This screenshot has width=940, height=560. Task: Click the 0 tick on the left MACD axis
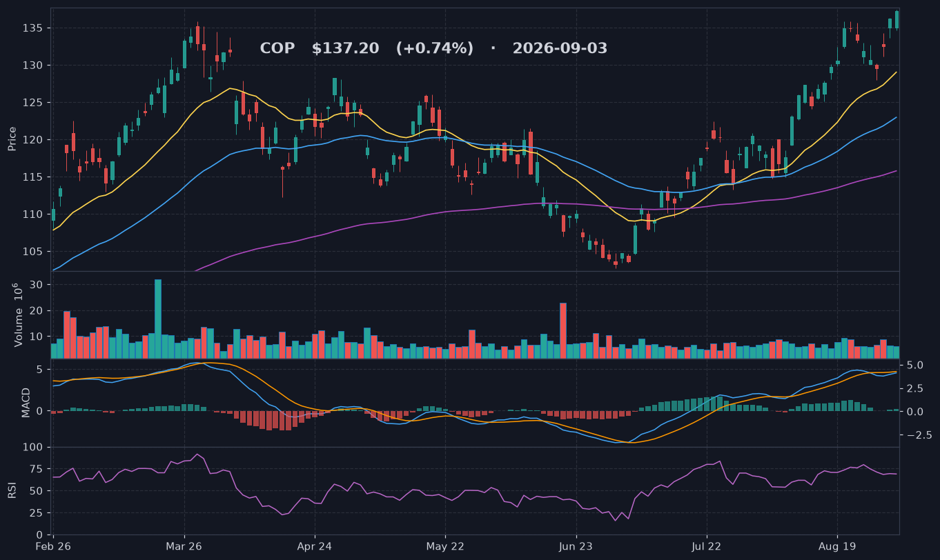[40, 411]
